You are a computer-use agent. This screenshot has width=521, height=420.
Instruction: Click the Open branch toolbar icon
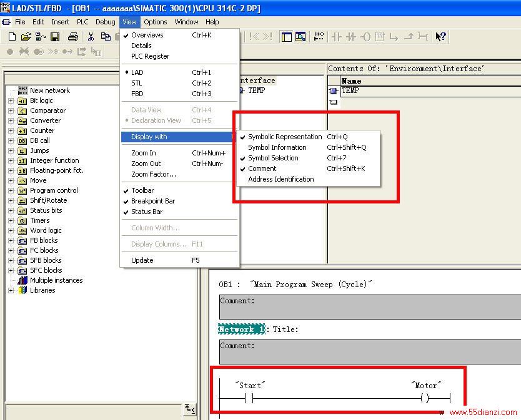click(394, 37)
